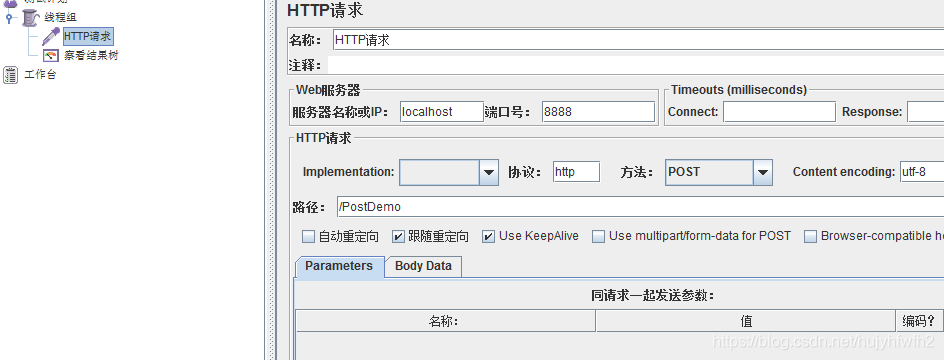Uncheck the Use KeepAlive checkbox
Screen dimensions: 944x360
point(488,237)
